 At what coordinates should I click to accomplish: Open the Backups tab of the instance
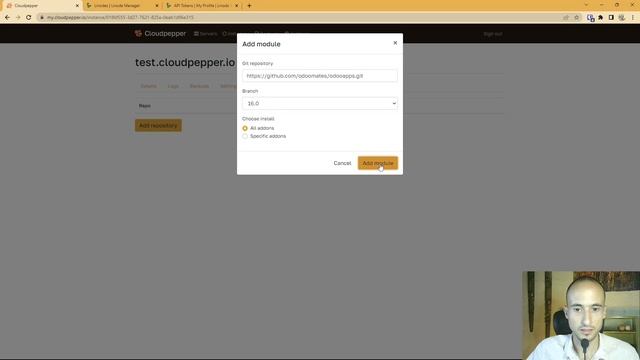click(x=199, y=86)
